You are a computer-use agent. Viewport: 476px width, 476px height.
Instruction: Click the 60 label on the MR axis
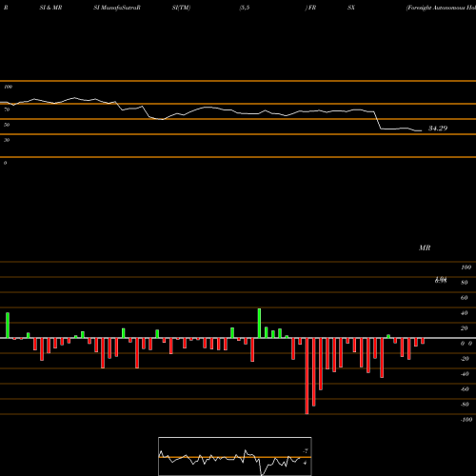click(465, 298)
